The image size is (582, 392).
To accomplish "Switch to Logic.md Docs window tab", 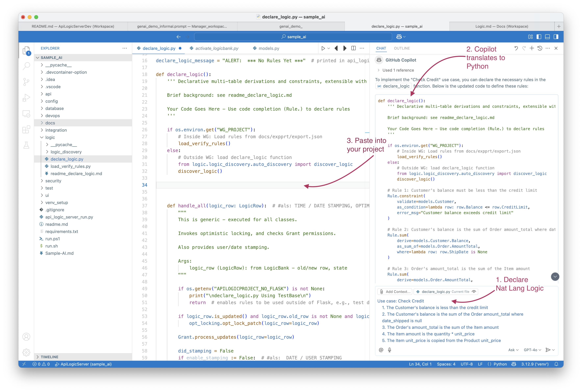I will [502, 26].
